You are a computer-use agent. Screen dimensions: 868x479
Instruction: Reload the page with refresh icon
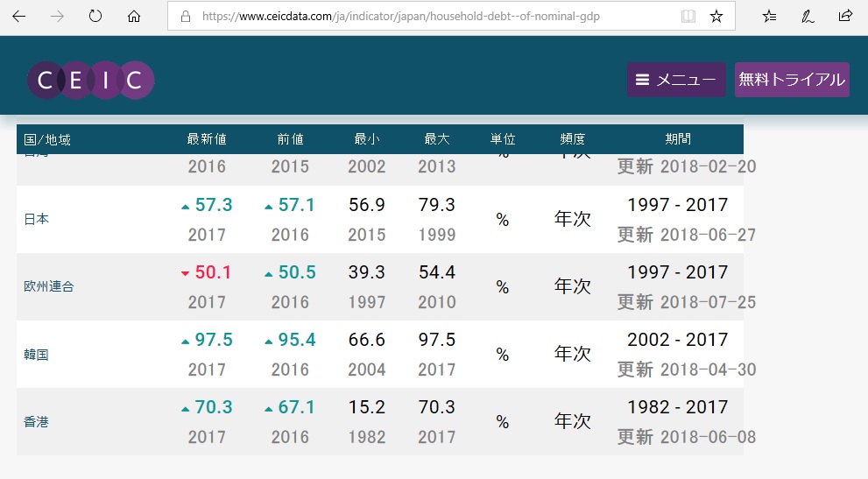pos(95,16)
